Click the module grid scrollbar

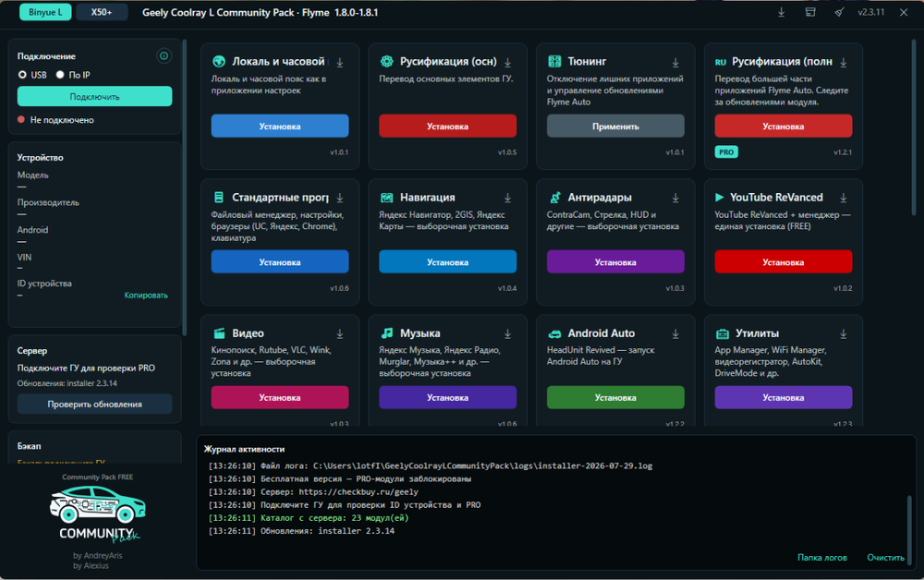coord(914,128)
